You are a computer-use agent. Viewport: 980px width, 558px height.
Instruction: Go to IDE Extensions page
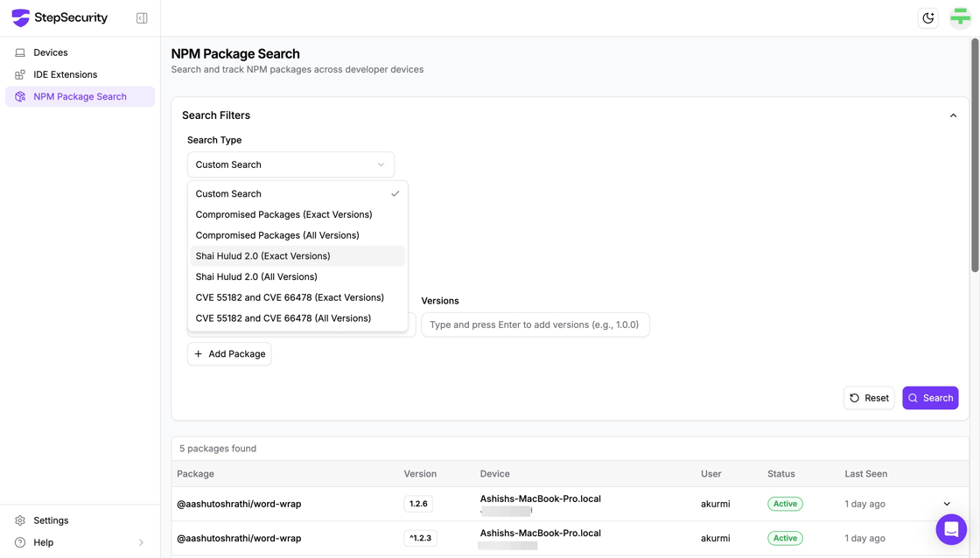click(65, 74)
